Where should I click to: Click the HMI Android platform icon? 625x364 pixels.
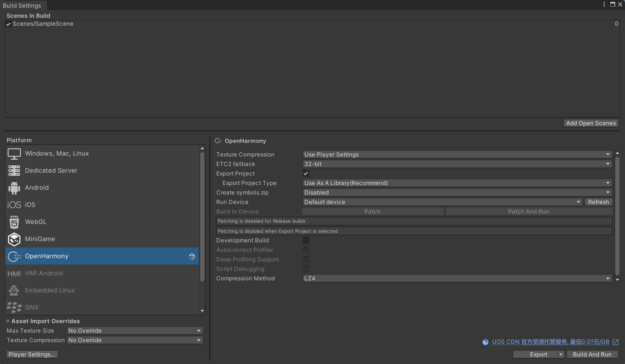point(14,273)
